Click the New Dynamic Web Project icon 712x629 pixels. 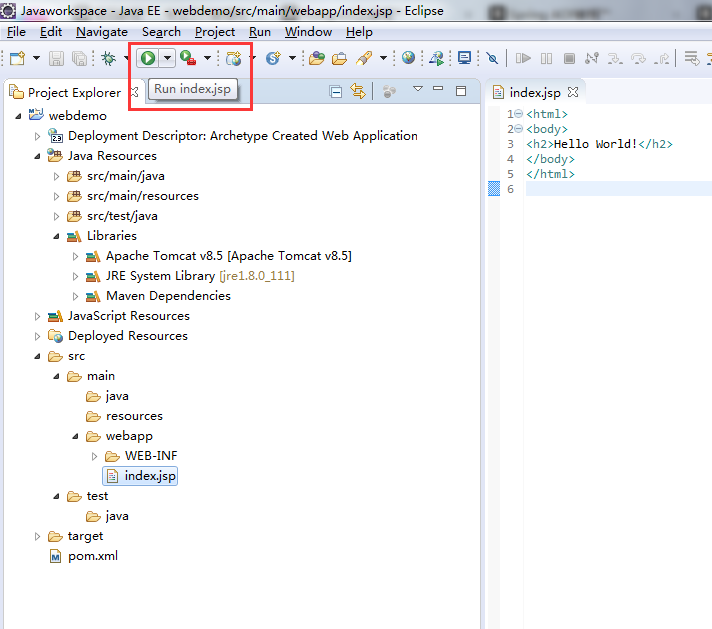click(x=233, y=58)
